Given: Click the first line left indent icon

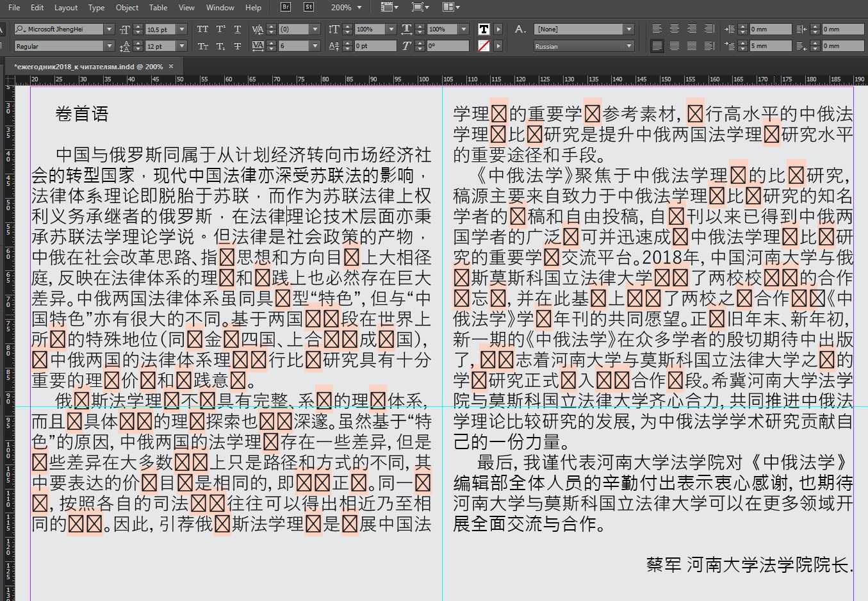Looking at the screenshot, I should pos(730,46).
